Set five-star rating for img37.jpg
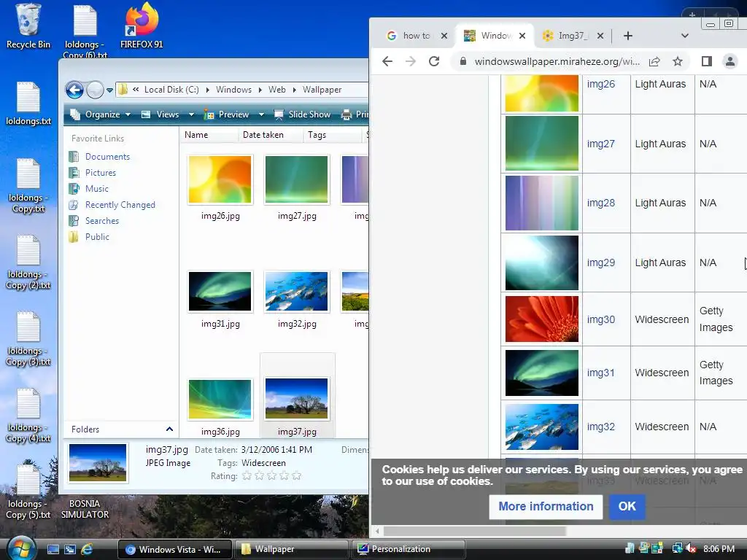 pyautogui.click(x=296, y=475)
